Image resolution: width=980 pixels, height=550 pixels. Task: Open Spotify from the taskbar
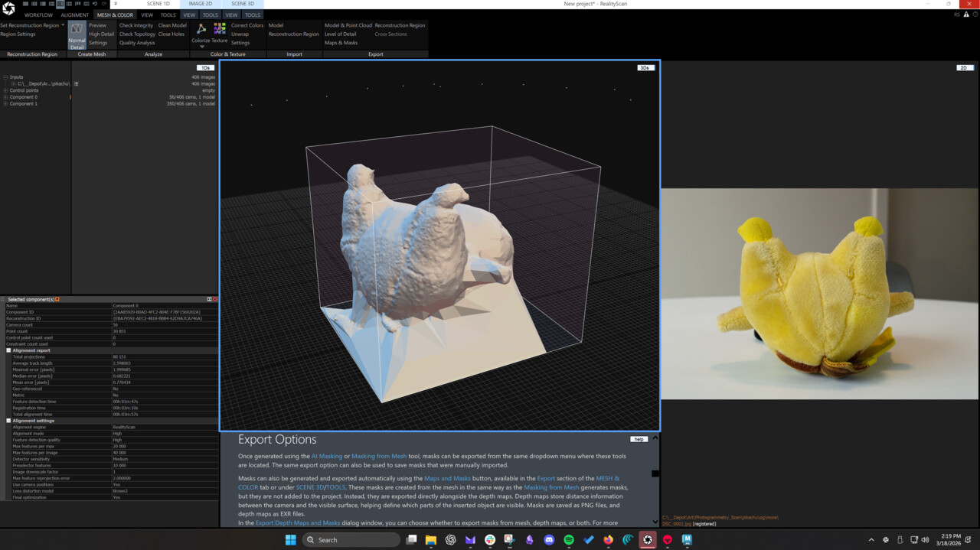tap(569, 540)
